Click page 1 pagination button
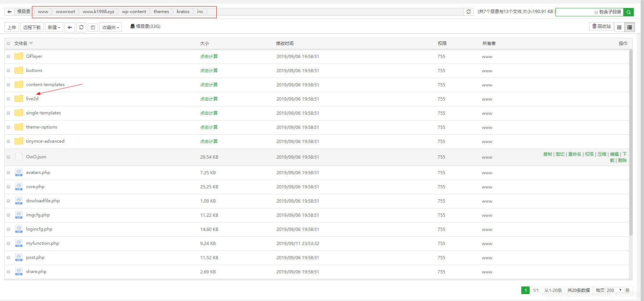Screen dimensions: 644x301 coord(525,290)
